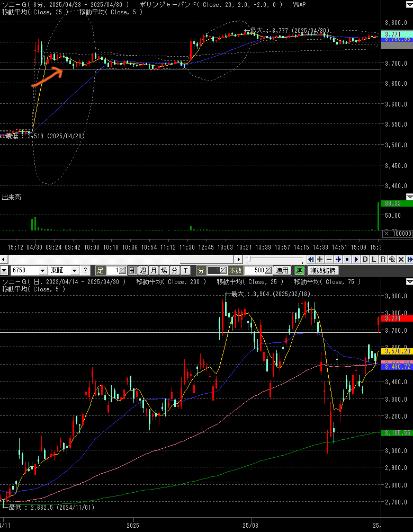Click the plus zoom-in chart icon

point(319,260)
